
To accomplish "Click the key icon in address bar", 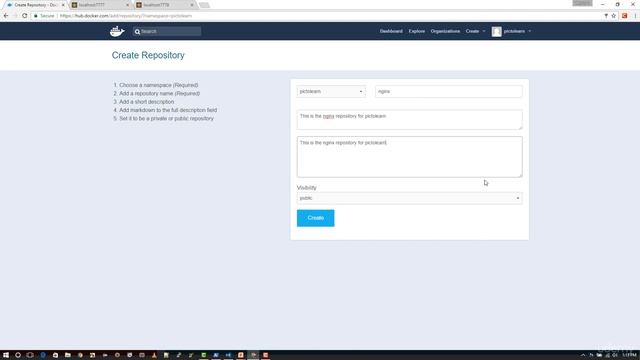I will tap(606, 16).
